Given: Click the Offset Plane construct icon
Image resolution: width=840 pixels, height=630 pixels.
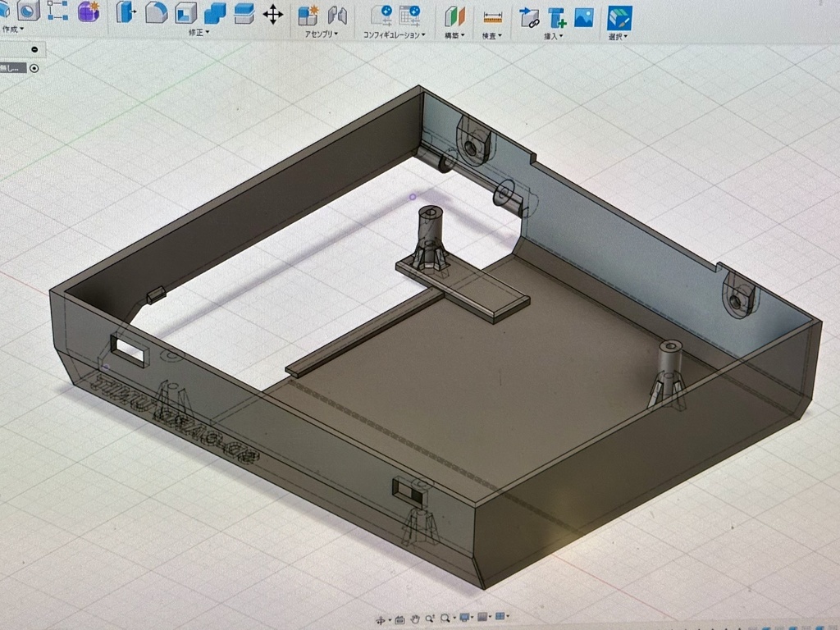Looking at the screenshot, I should pyautogui.click(x=454, y=16).
